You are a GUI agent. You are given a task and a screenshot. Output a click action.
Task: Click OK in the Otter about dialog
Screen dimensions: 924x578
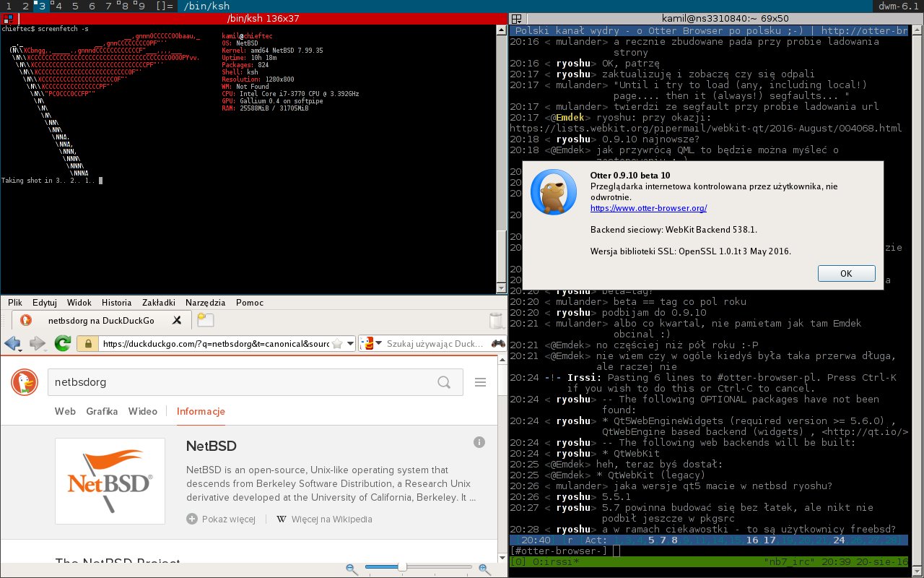coord(846,274)
